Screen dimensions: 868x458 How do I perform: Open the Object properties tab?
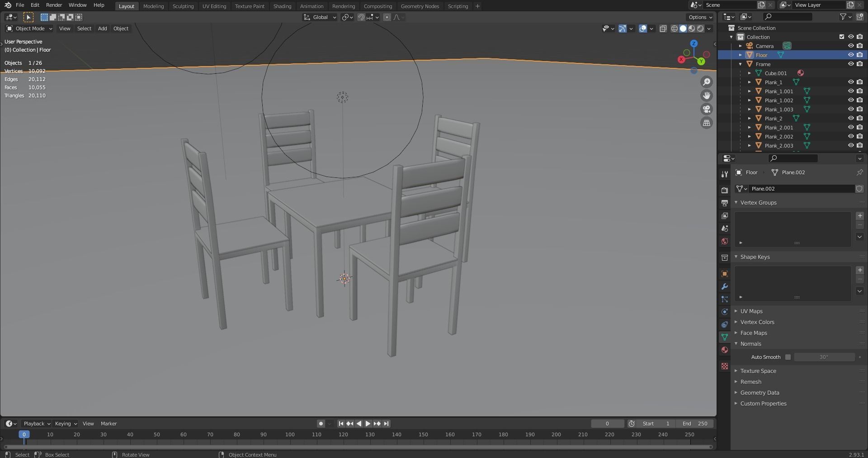tap(725, 274)
